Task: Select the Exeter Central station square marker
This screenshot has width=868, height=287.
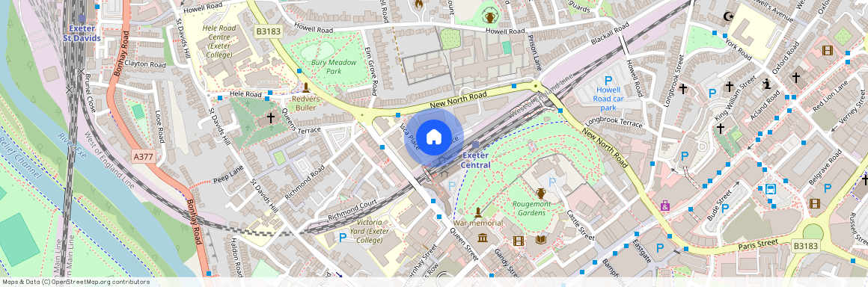Action: point(475,144)
